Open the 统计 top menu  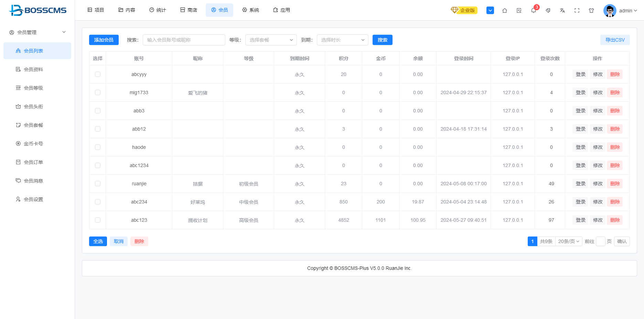(158, 10)
